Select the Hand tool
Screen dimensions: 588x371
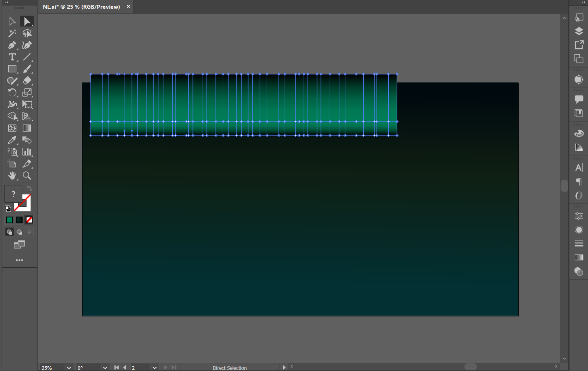point(12,176)
